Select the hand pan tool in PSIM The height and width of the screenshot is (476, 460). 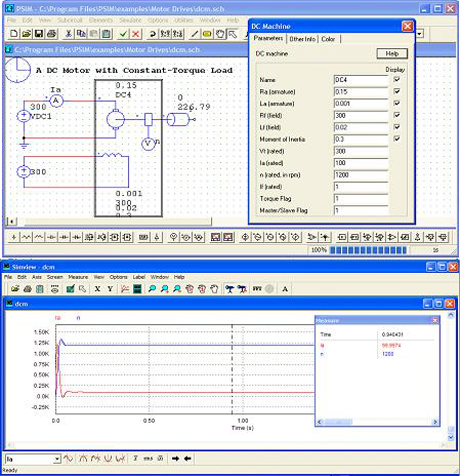click(220, 33)
